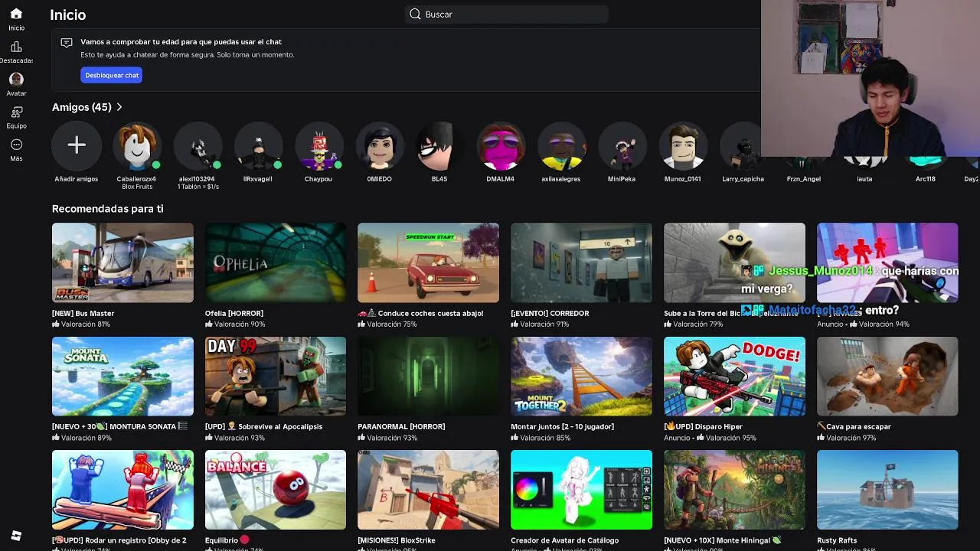Click the 'Rusty Rafts' title text

(x=837, y=540)
